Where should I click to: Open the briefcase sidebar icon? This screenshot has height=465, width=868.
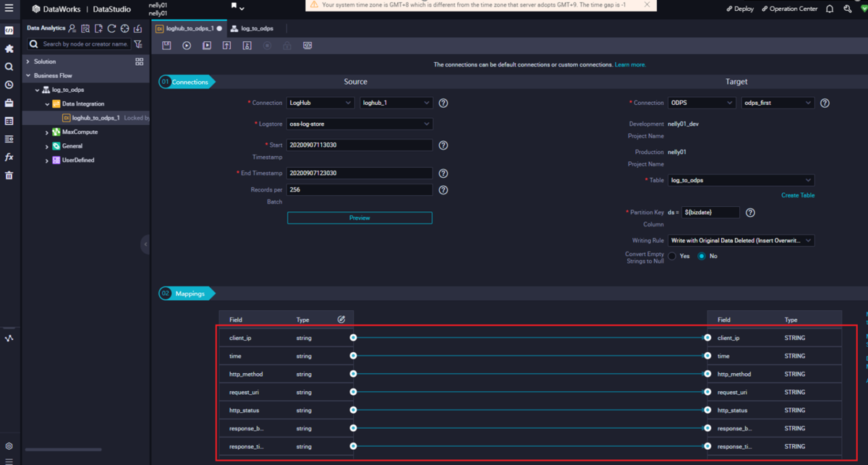tap(9, 103)
